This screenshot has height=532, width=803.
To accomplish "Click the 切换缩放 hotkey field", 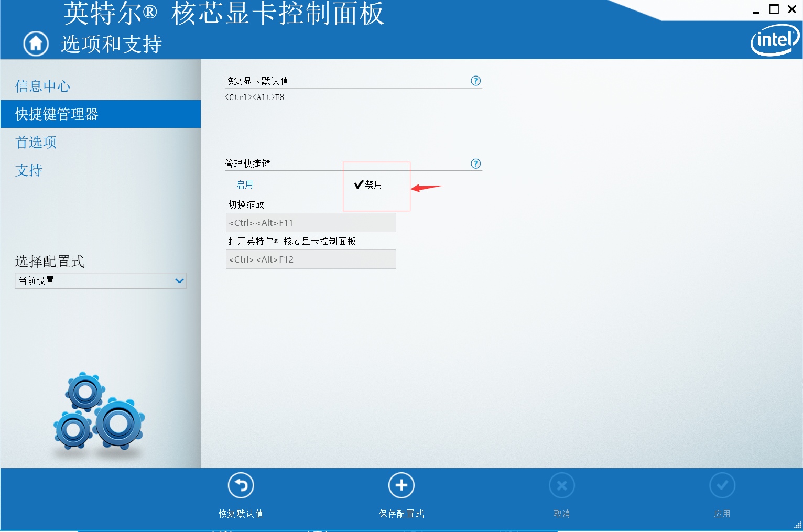I will point(311,223).
